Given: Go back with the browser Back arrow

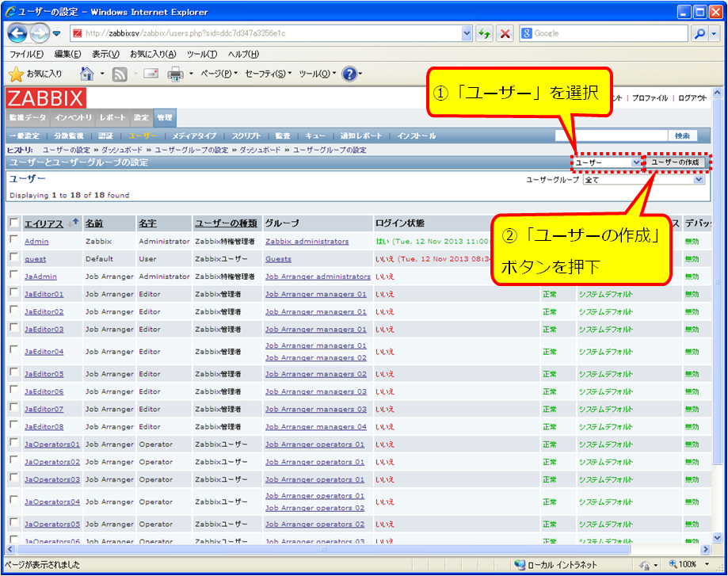Looking at the screenshot, I should 17,33.
